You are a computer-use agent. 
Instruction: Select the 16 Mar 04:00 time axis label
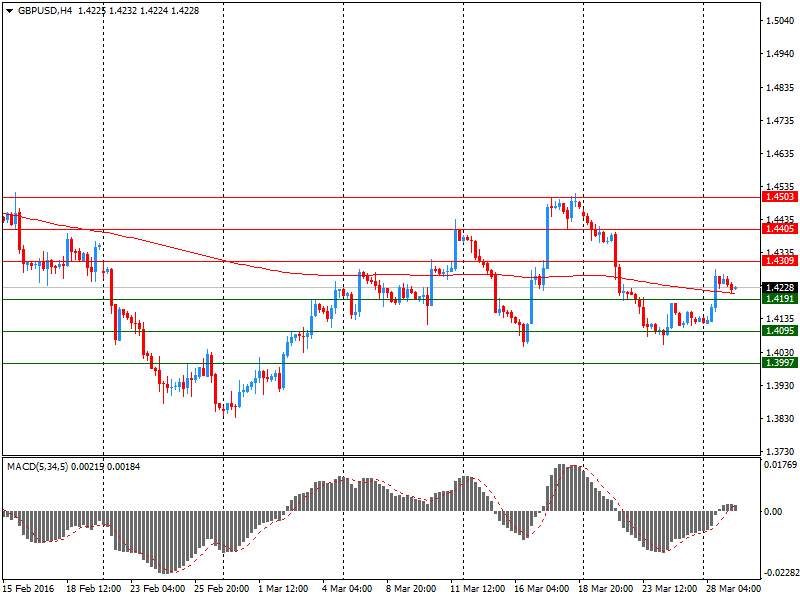click(x=541, y=589)
